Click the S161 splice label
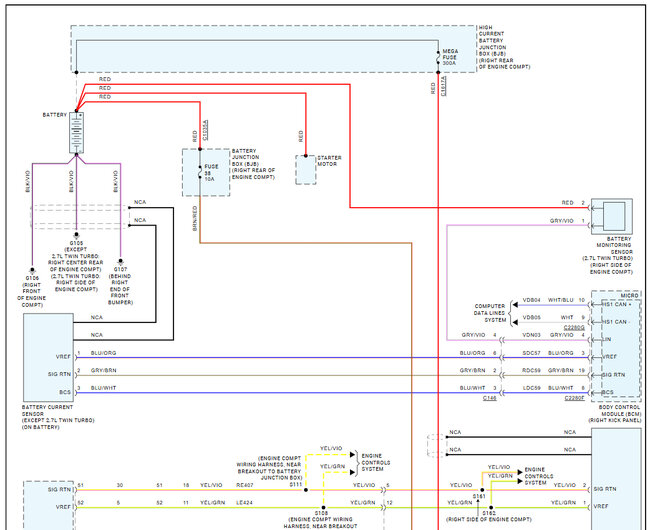Screen dimensions: 650x530 point(479,496)
